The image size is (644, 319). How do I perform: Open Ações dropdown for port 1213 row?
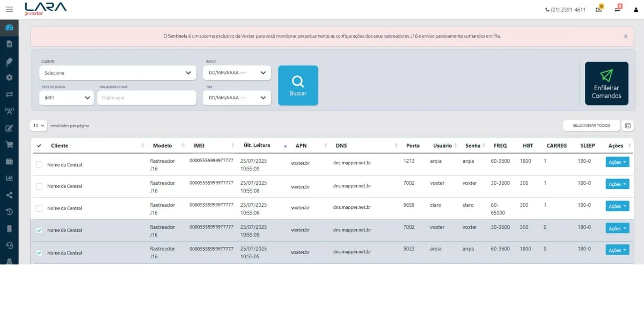click(617, 162)
